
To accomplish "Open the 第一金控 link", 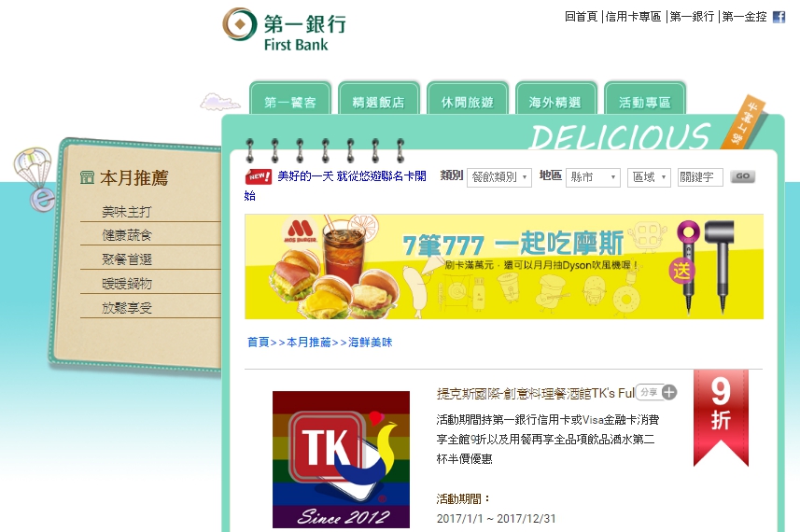I will tap(744, 17).
